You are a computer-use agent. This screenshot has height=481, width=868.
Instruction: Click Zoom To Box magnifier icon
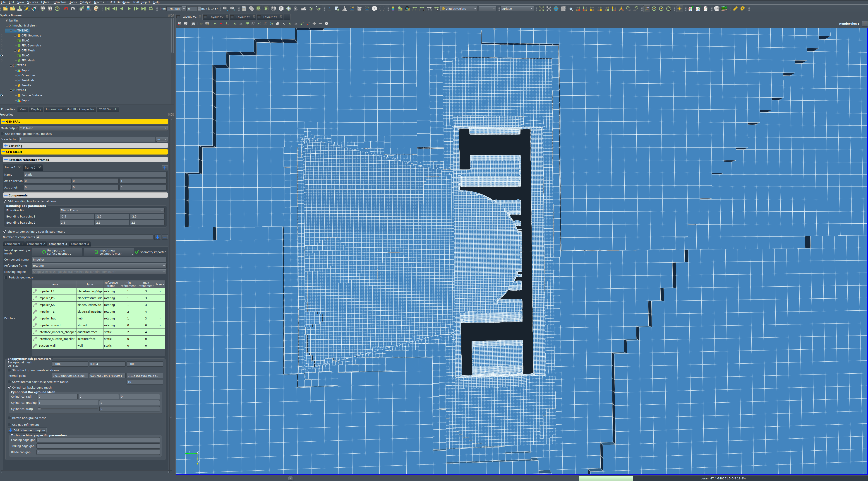pyautogui.click(x=571, y=9)
